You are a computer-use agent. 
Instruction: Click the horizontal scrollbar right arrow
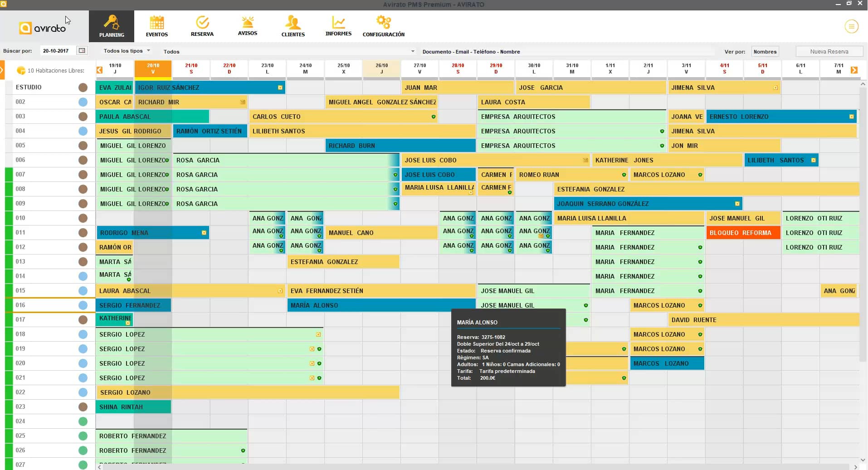point(855,467)
